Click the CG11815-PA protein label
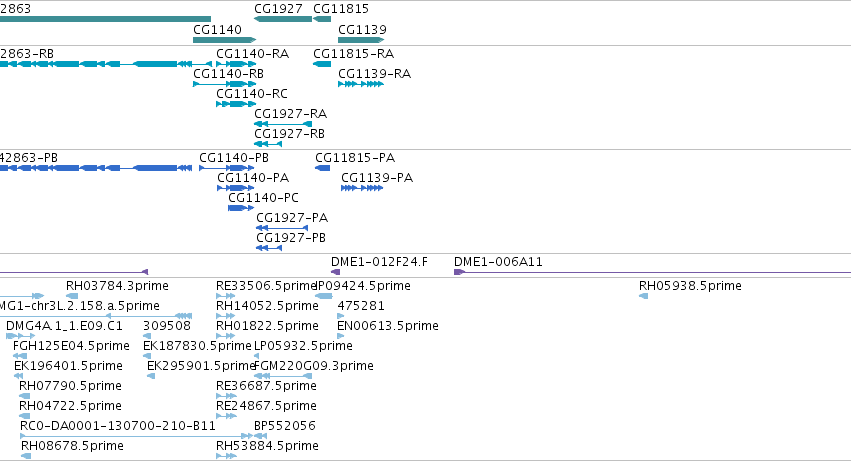Screen dimensions: 851x461 [355, 158]
